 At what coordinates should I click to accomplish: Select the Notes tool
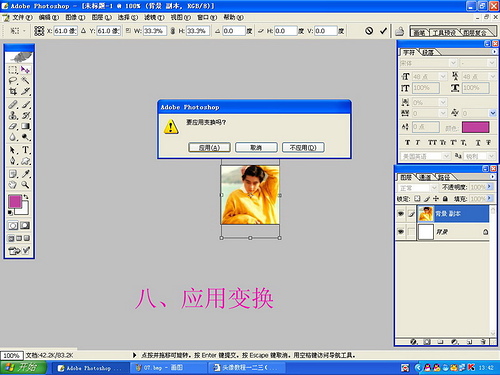[x=13, y=174]
